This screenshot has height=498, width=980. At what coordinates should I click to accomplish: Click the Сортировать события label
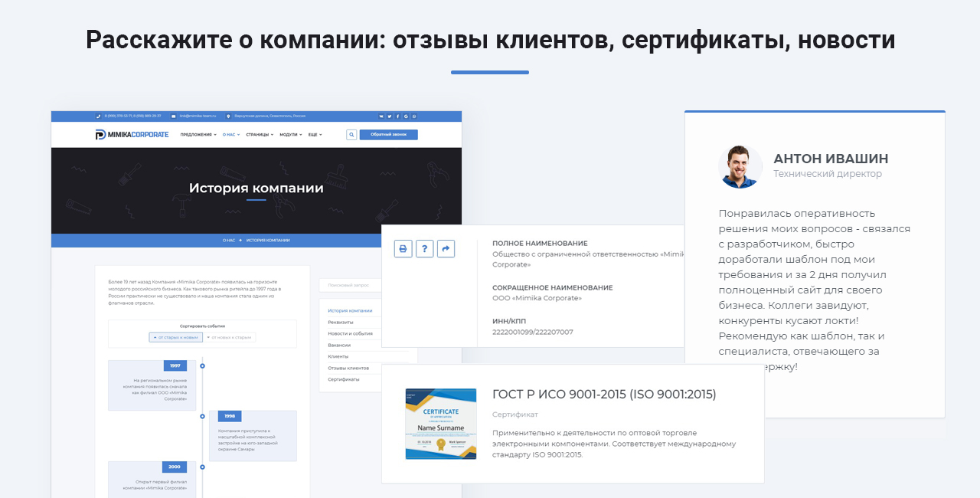pyautogui.click(x=202, y=326)
